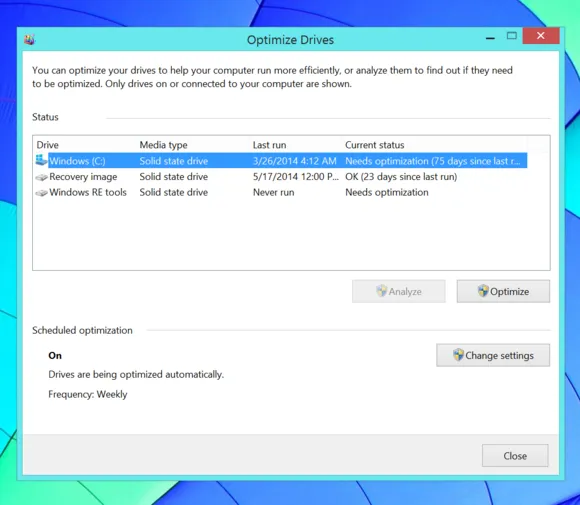
Task: Click the Last run column header
Action: (269, 145)
